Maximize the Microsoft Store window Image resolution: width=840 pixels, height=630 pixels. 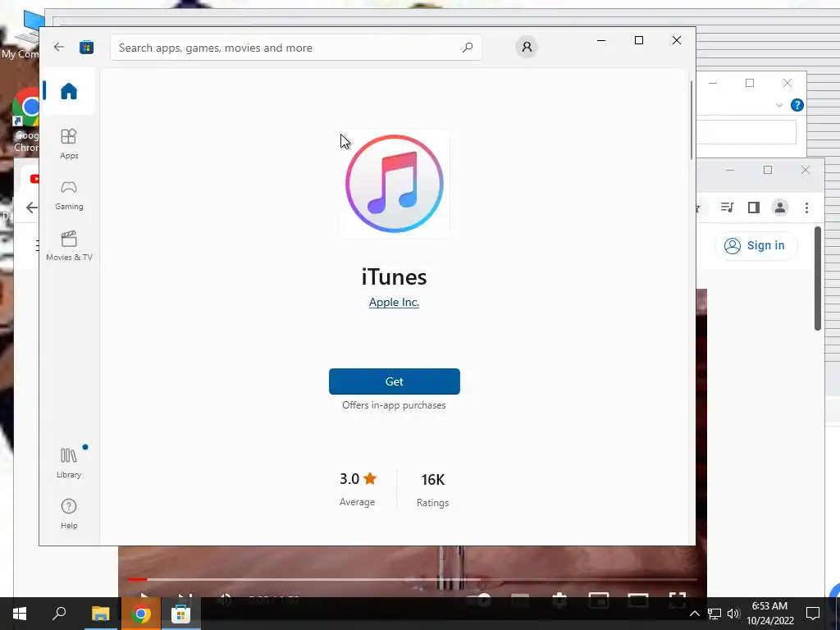(x=638, y=40)
